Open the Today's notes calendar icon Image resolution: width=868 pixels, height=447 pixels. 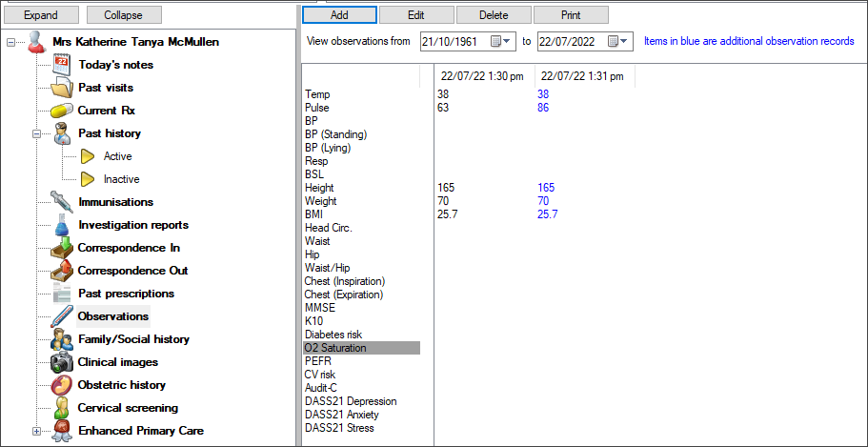pos(61,65)
